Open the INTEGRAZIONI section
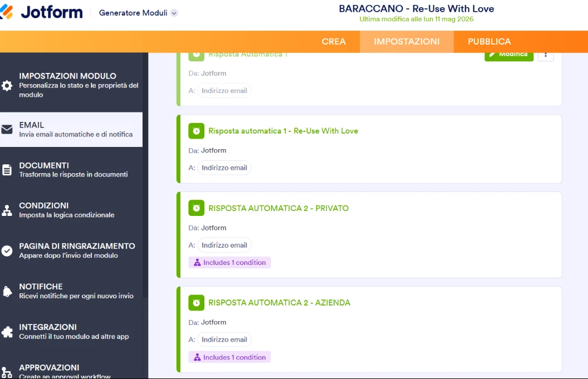Screen dimensions: 588x379 pos(71,331)
